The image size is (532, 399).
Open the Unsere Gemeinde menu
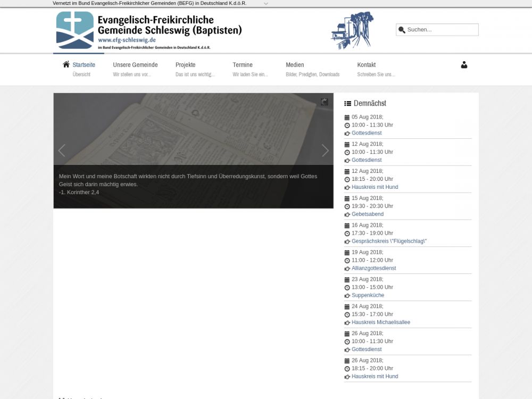(x=135, y=65)
